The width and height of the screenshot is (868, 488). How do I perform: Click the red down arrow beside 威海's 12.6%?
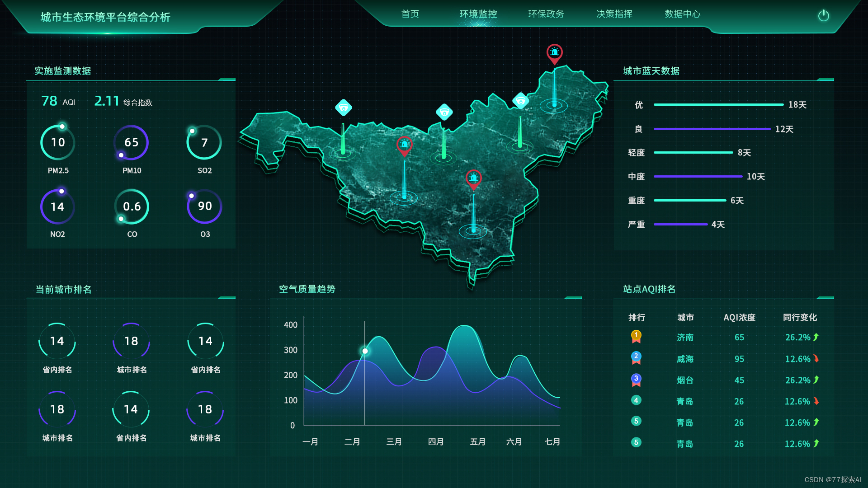(816, 358)
